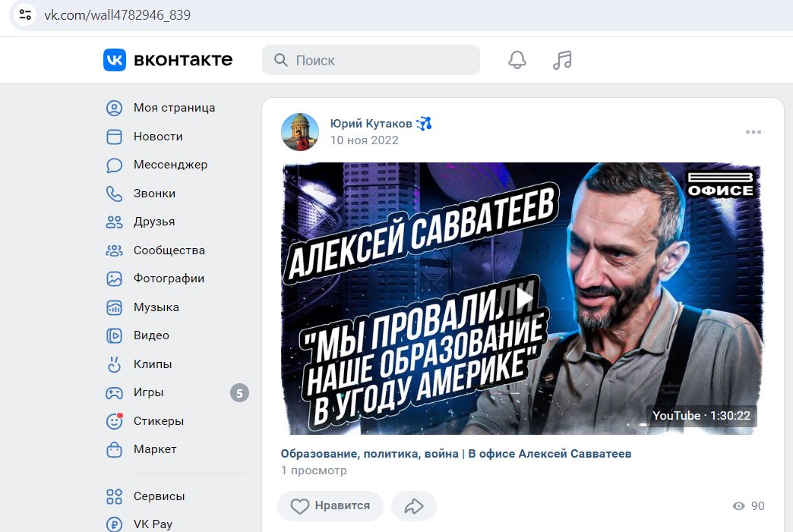Open the post date 10 ноя 2022
This screenshot has height=532, width=793.
pos(364,140)
